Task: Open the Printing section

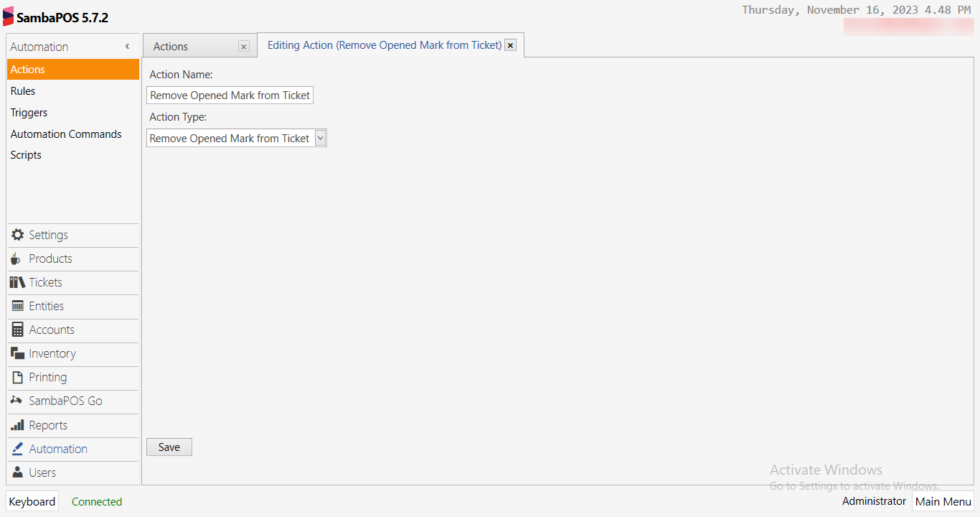Action: coord(47,377)
